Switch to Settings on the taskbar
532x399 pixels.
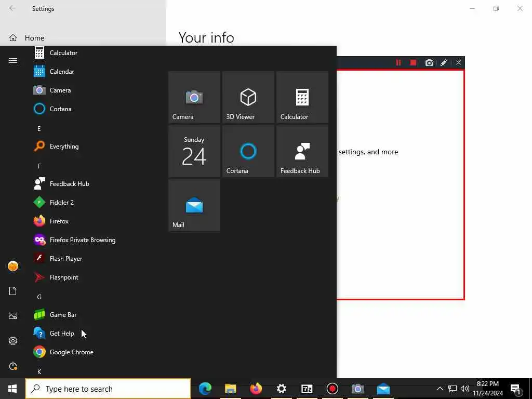(281, 389)
